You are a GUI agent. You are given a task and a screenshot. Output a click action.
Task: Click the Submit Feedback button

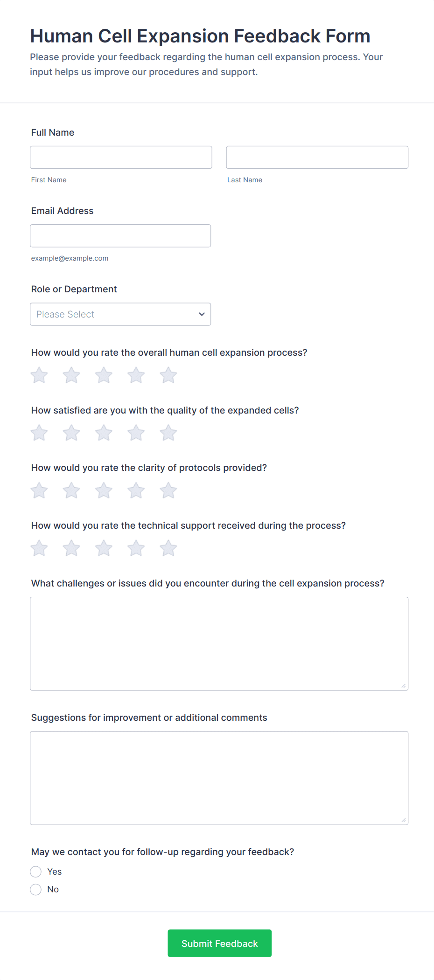coord(219,943)
